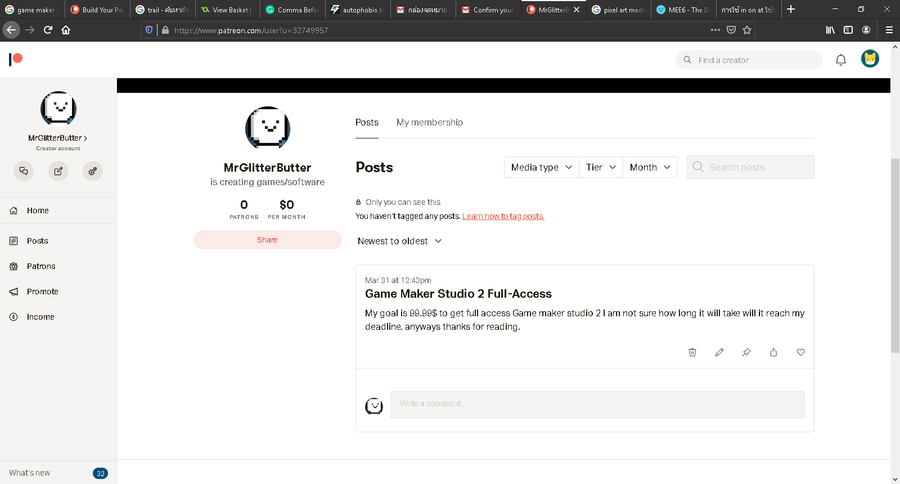Screen dimensions: 900x484
Task: Go back with browser back arrow
Action: (11, 30)
